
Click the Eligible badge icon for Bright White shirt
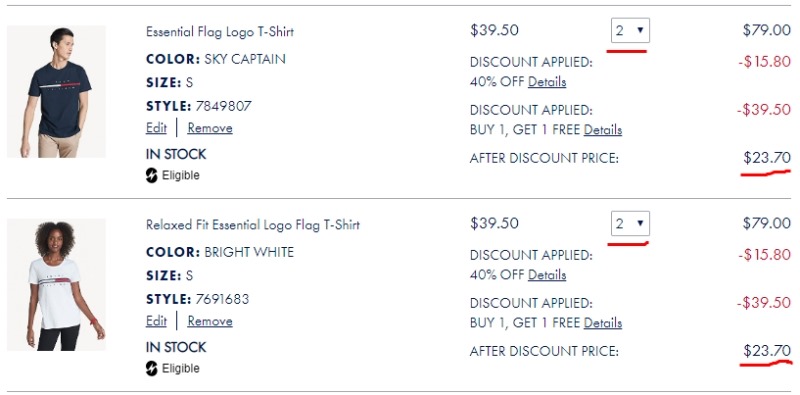coord(152,368)
